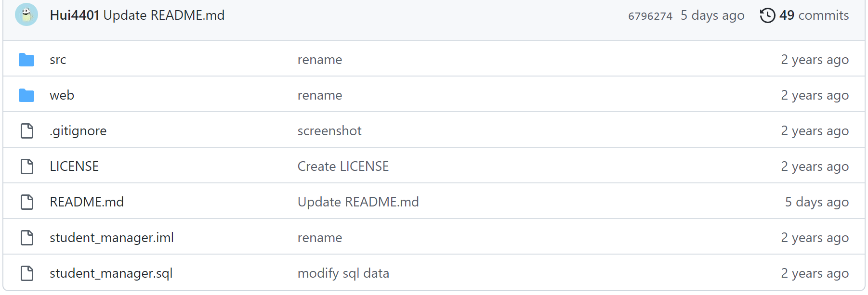Click the web folder icon

(26, 95)
